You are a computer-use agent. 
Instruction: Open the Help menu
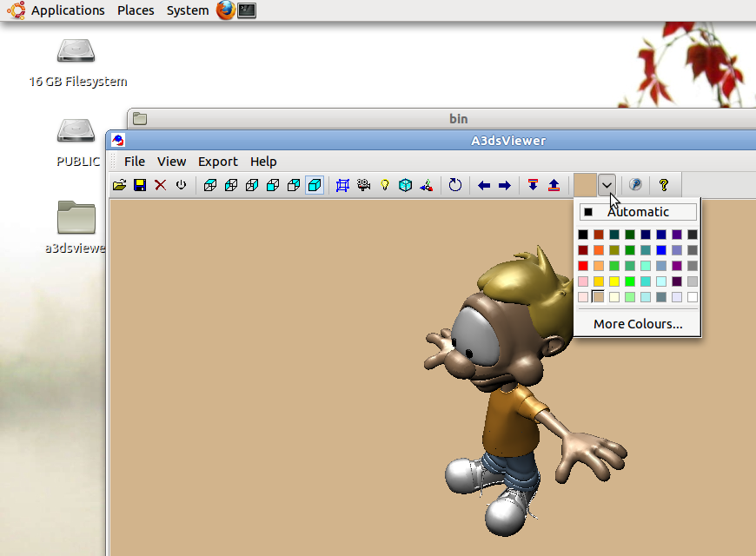(x=263, y=162)
